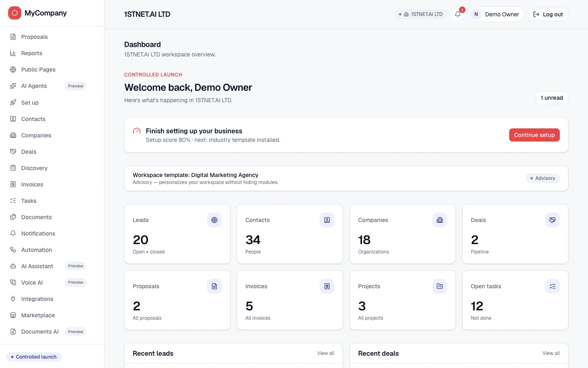This screenshot has width=588, height=368.
Task: Click the Projects count 3
Action: [x=362, y=306]
